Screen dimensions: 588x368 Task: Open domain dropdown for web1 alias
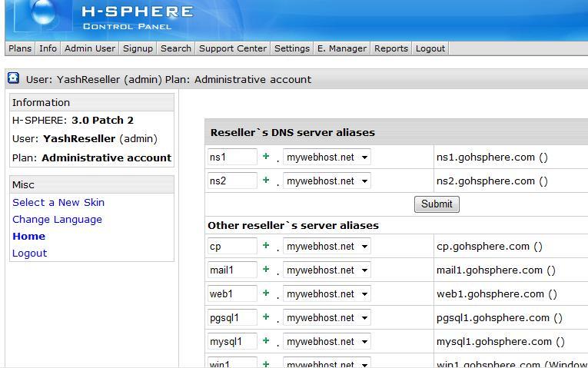(327, 293)
